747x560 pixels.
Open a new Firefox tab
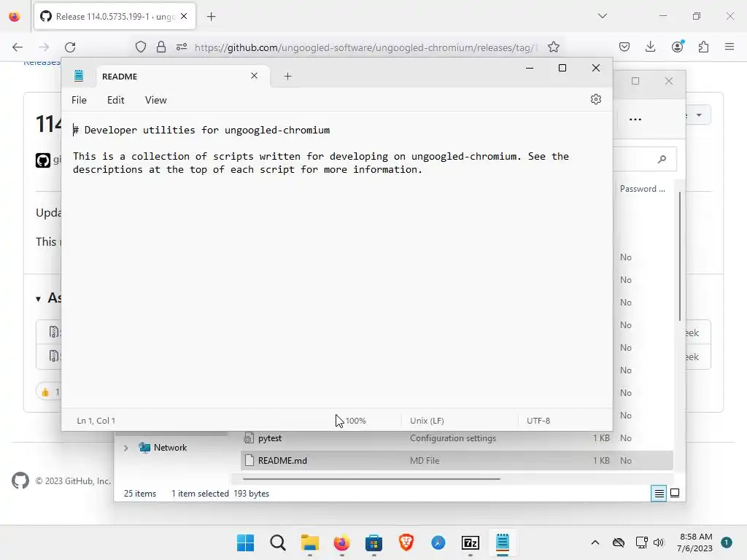(211, 17)
